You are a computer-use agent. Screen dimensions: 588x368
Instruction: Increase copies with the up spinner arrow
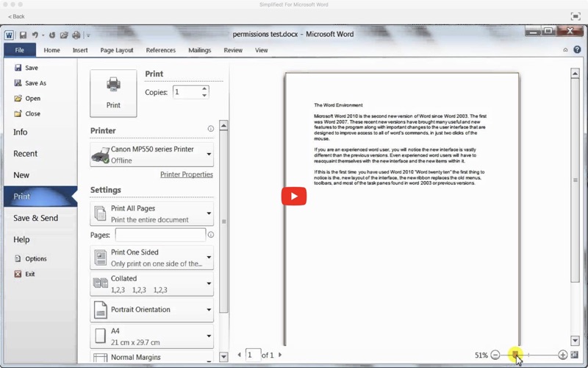tap(204, 89)
